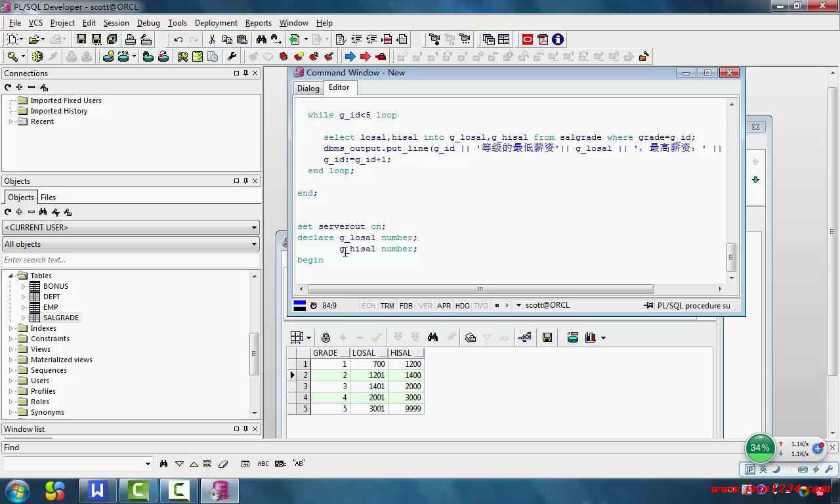Click the Log on key icon
Image resolution: width=840 pixels, height=504 pixels.
(12, 56)
